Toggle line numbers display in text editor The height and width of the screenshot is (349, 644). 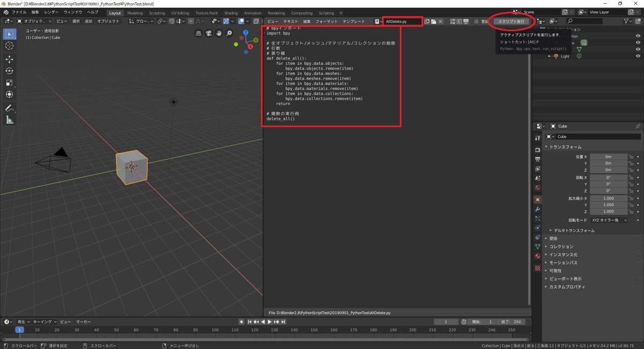point(453,21)
